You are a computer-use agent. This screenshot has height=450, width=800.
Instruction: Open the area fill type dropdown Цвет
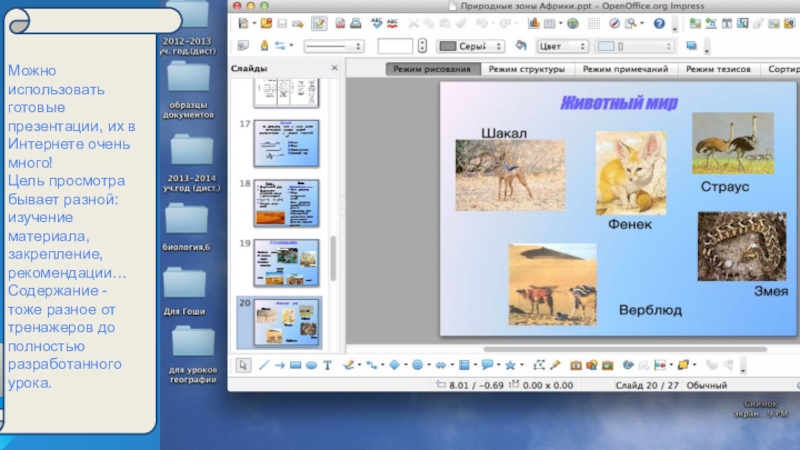tap(561, 46)
